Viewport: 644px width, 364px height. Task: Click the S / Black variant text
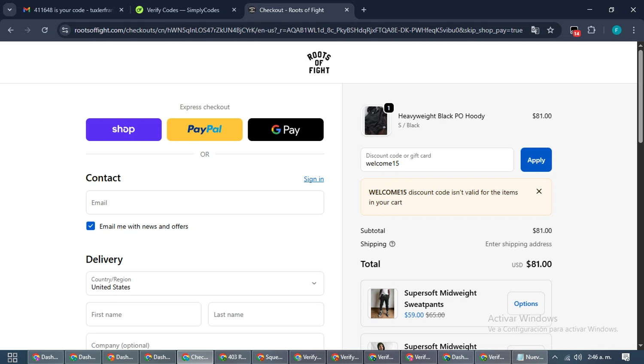click(409, 125)
